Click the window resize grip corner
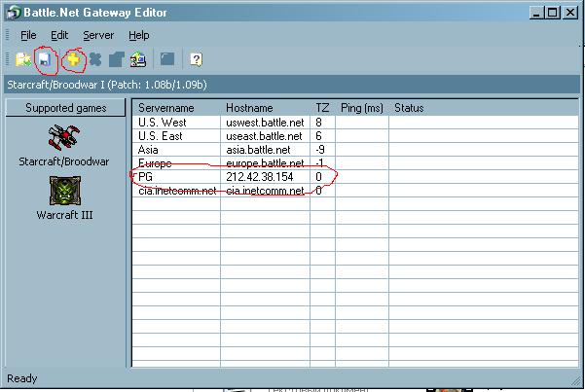The image size is (585, 392). pos(576,380)
